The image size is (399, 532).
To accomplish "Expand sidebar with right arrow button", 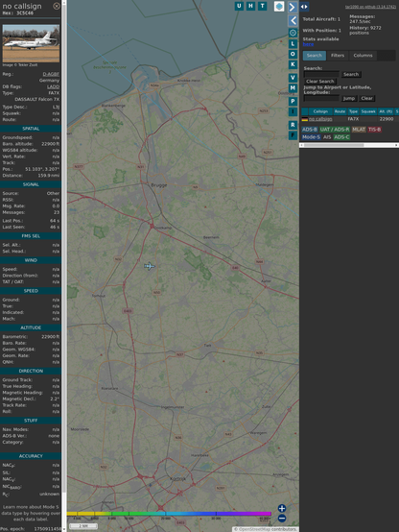I will pos(293,7).
